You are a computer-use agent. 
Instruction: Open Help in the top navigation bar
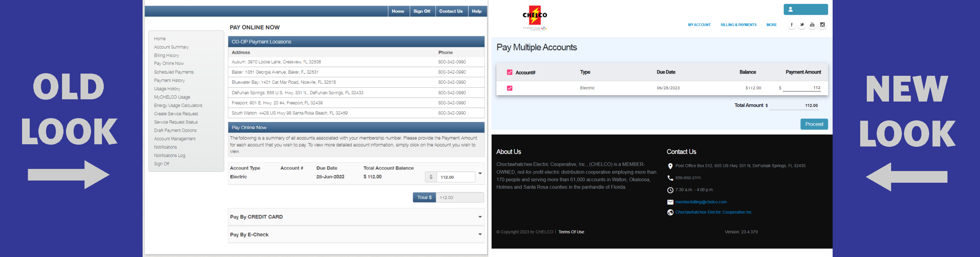[477, 11]
